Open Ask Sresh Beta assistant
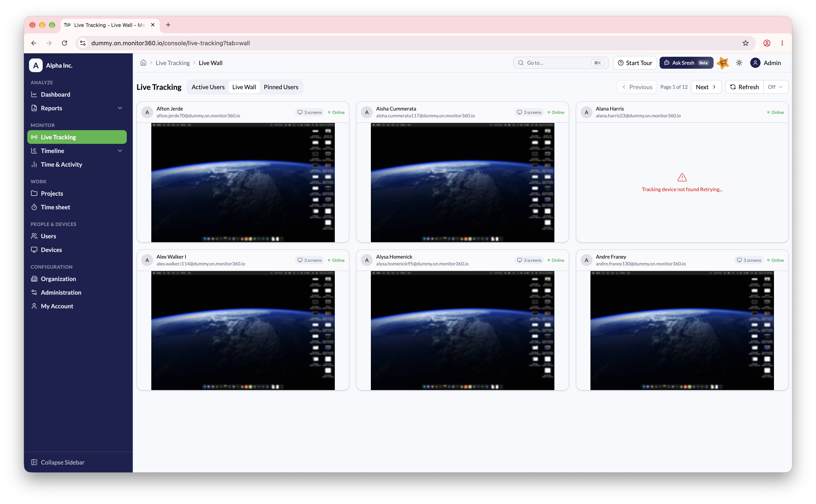 pyautogui.click(x=686, y=63)
